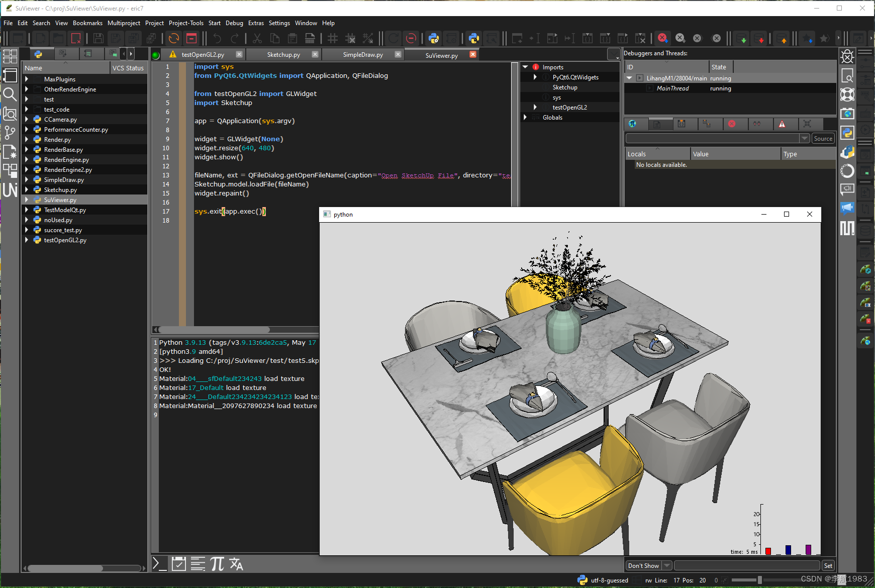
Task: Click the project browser horizontal scrollbar
Action: tap(65, 568)
